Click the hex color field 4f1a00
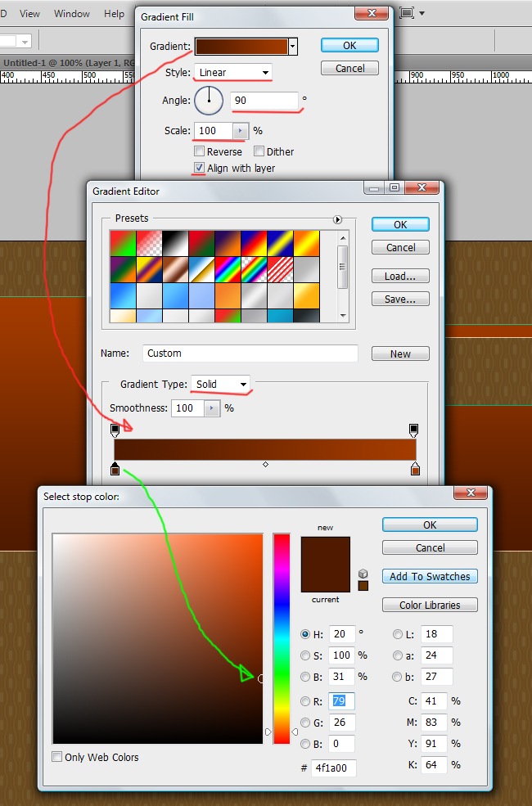 click(x=334, y=768)
